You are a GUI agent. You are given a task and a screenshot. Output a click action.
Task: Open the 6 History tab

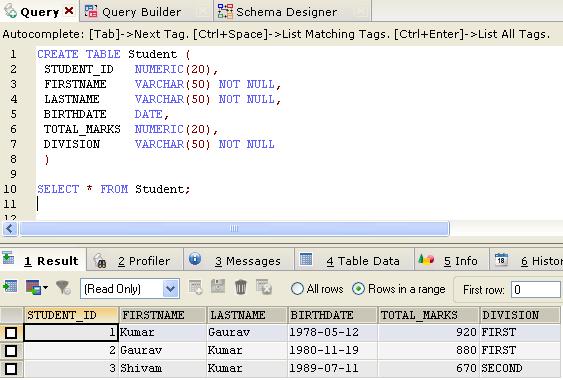click(x=526, y=260)
